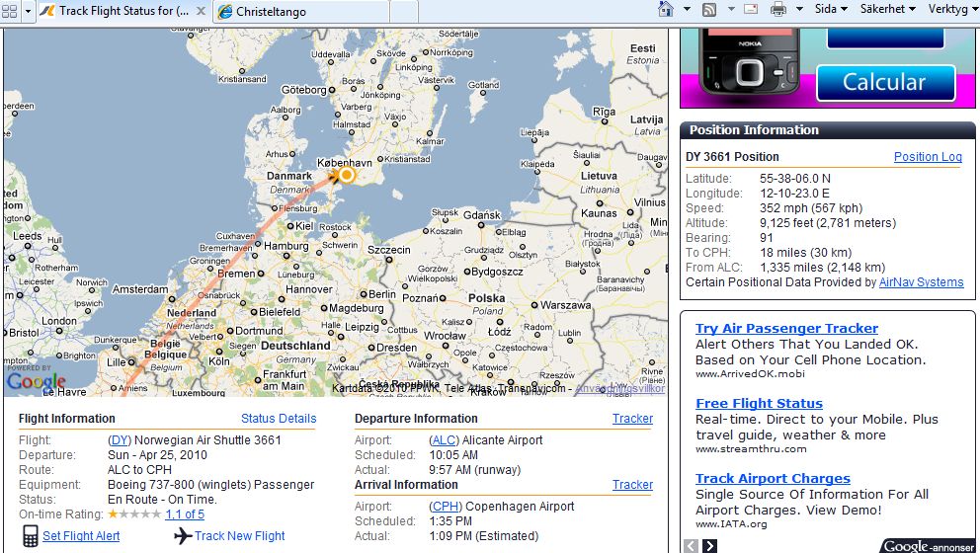Click the Göteborg label on the map

(303, 90)
